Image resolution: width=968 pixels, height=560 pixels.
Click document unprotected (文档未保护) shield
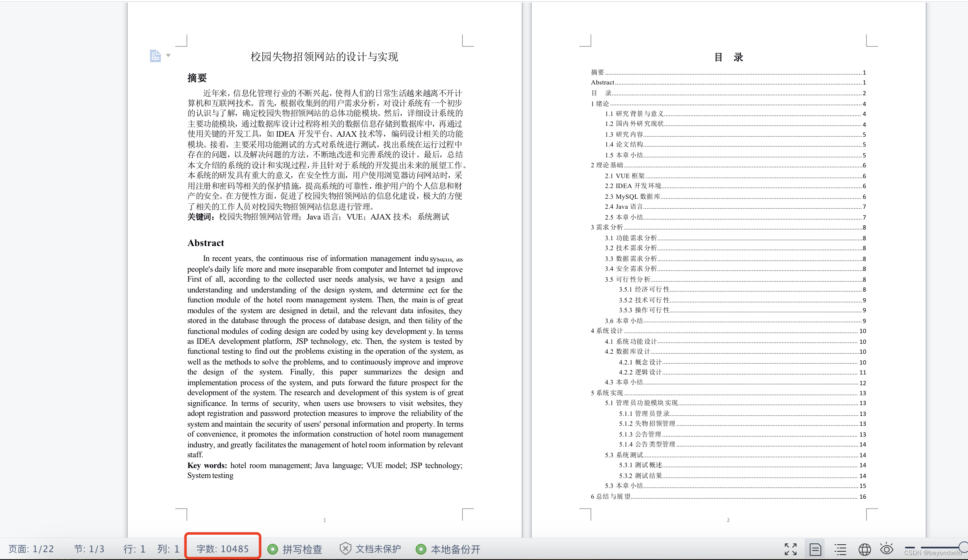pos(370,549)
